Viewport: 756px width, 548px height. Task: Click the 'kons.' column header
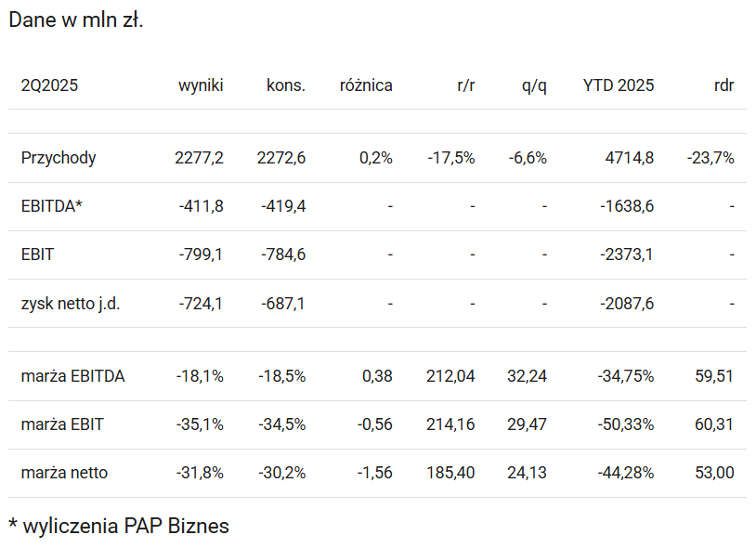coord(285,85)
